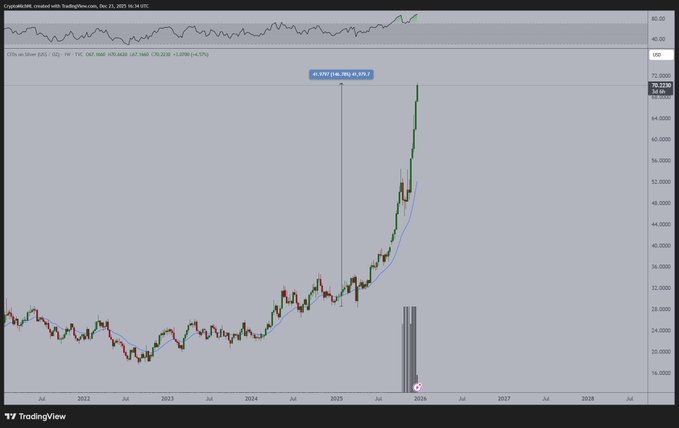Click the blue price range measurement label

341,74
